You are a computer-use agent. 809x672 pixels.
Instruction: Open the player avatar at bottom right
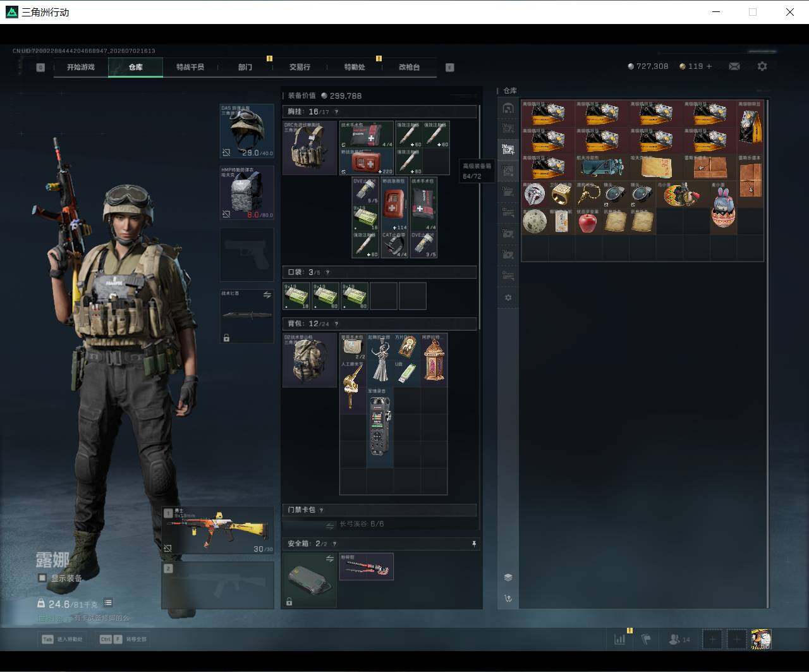pos(761,639)
